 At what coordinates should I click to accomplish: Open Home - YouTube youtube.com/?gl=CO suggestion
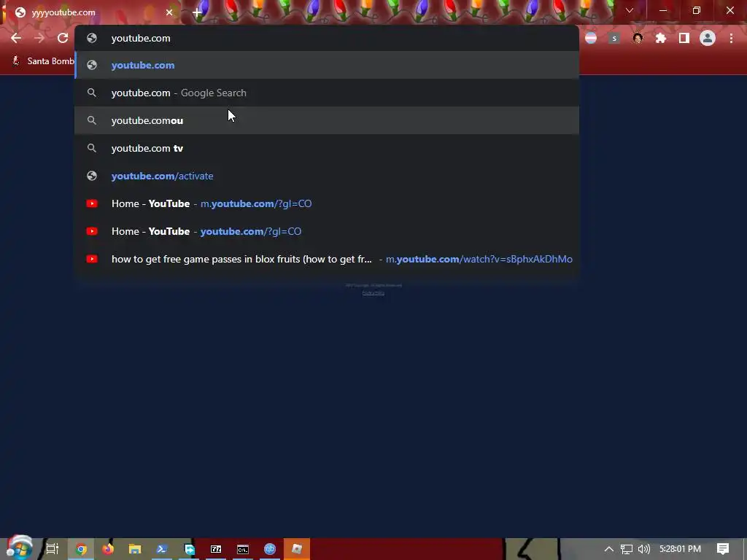pos(327,231)
